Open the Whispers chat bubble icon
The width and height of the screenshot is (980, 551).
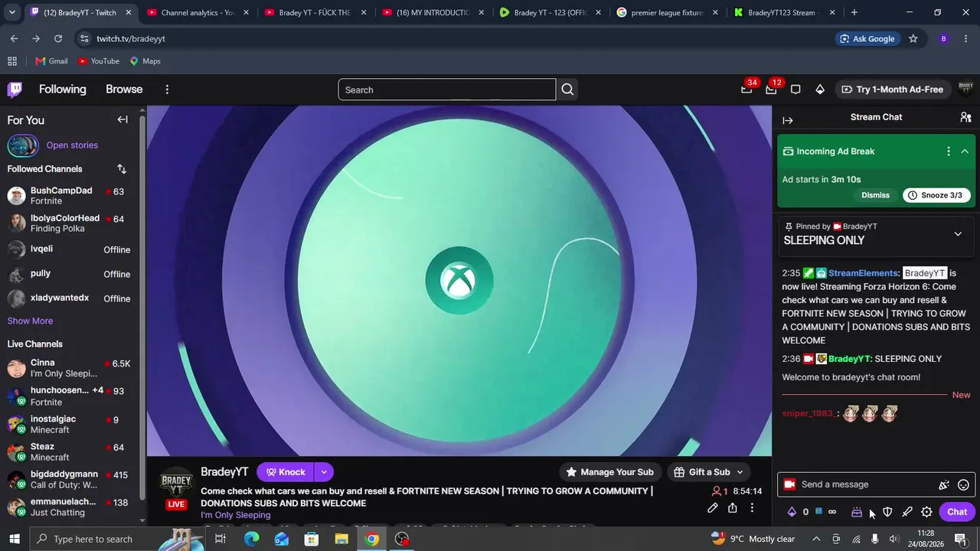(795, 90)
